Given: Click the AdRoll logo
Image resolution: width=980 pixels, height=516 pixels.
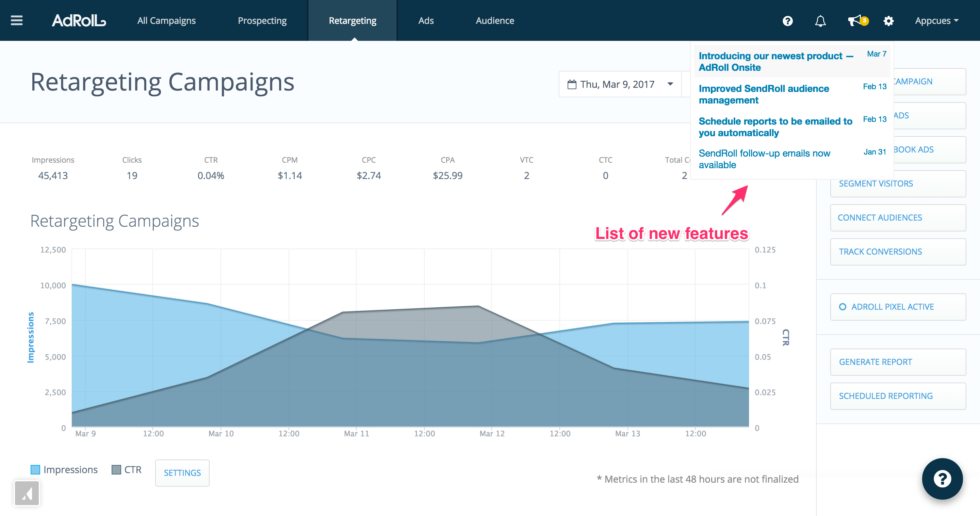Looking at the screenshot, I should [x=79, y=20].
